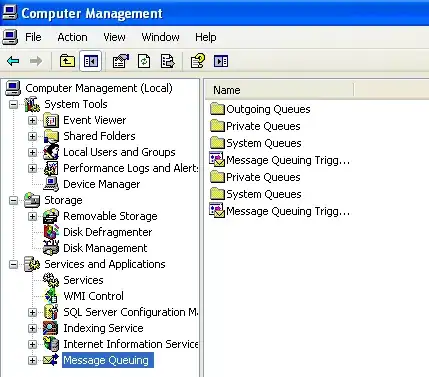Click the Shared Folders icon
This screenshot has width=429, height=377.
pos(51,136)
